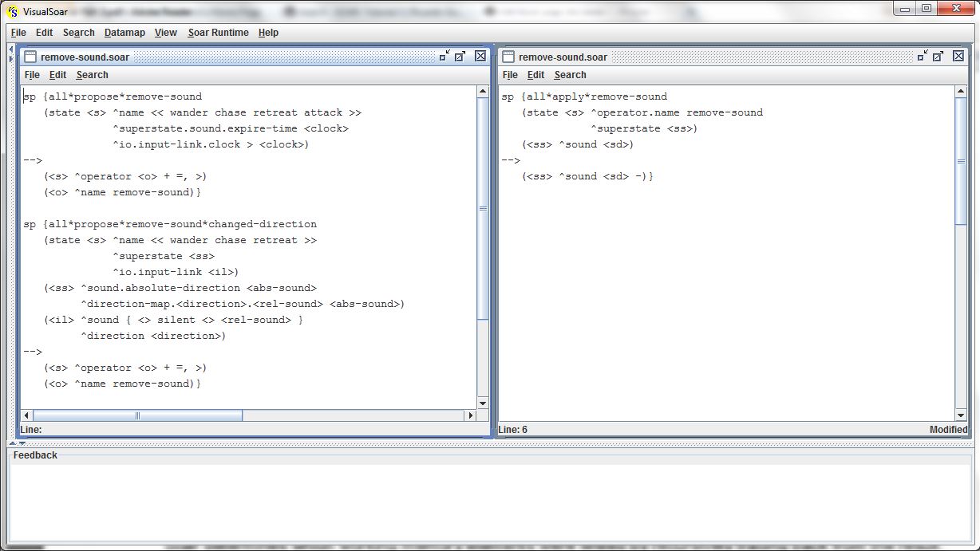Maximize the left remove-sound.soar editor frame
The image size is (980, 551).
tap(460, 56)
